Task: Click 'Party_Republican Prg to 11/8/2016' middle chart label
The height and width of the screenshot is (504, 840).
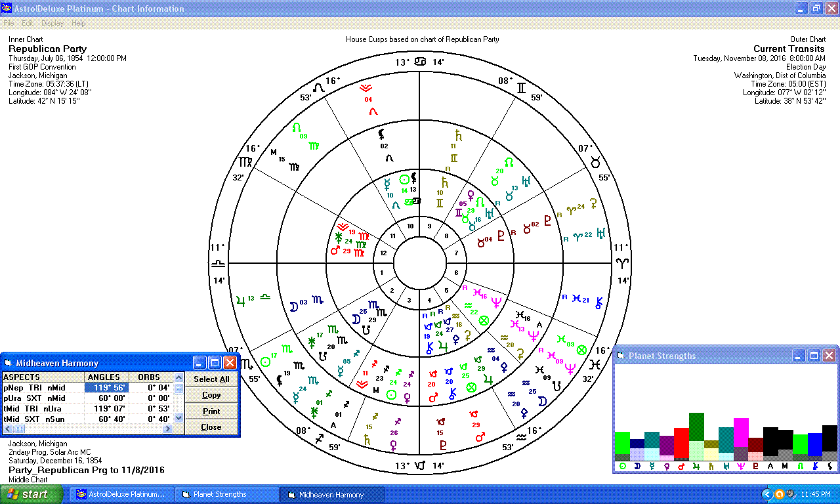Action: point(86,470)
